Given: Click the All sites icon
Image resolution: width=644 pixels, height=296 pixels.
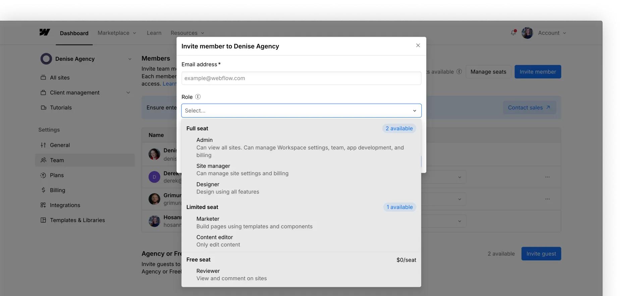Looking at the screenshot, I should click(43, 78).
